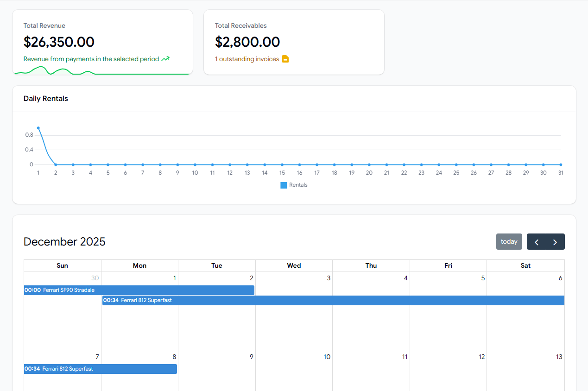Navigate to previous month using the left chevron
The width and height of the screenshot is (588, 391).
[537, 241]
